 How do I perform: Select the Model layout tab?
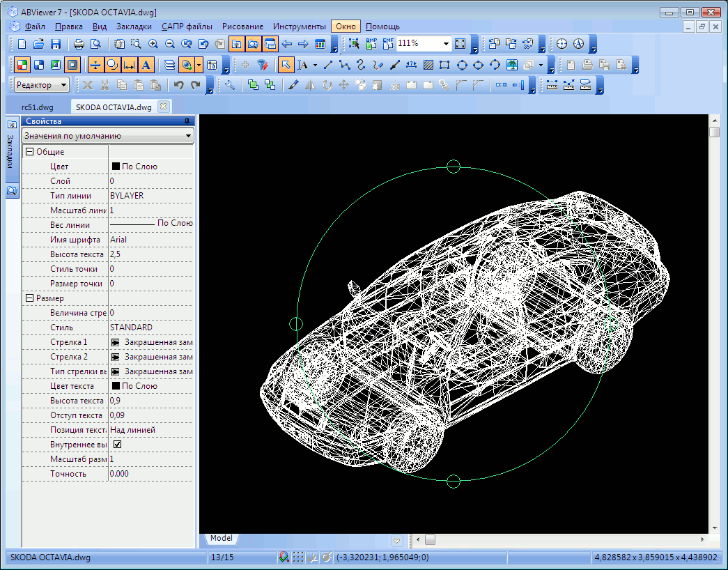coord(221,538)
